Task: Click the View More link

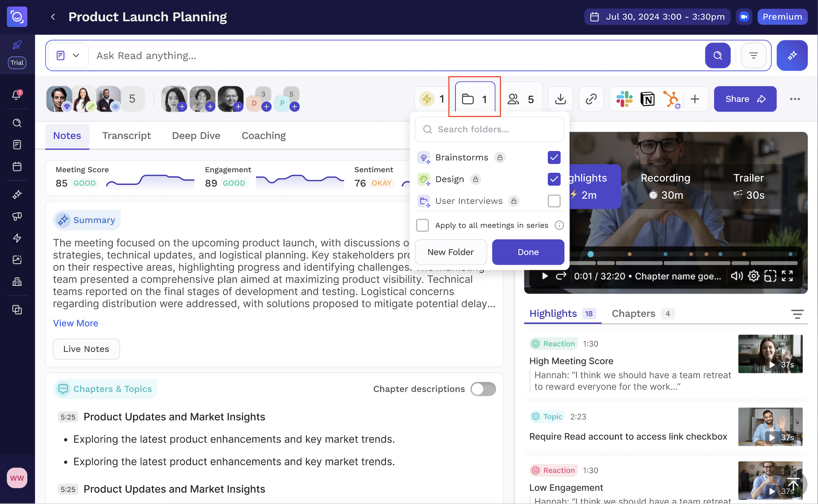Action: pyautogui.click(x=75, y=323)
